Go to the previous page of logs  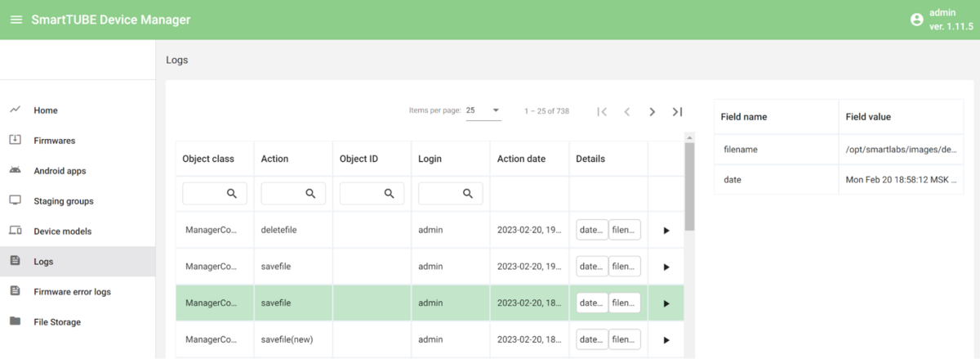(x=627, y=111)
